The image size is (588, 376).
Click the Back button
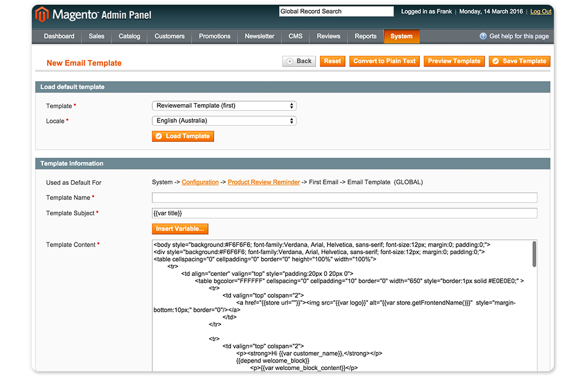click(299, 61)
